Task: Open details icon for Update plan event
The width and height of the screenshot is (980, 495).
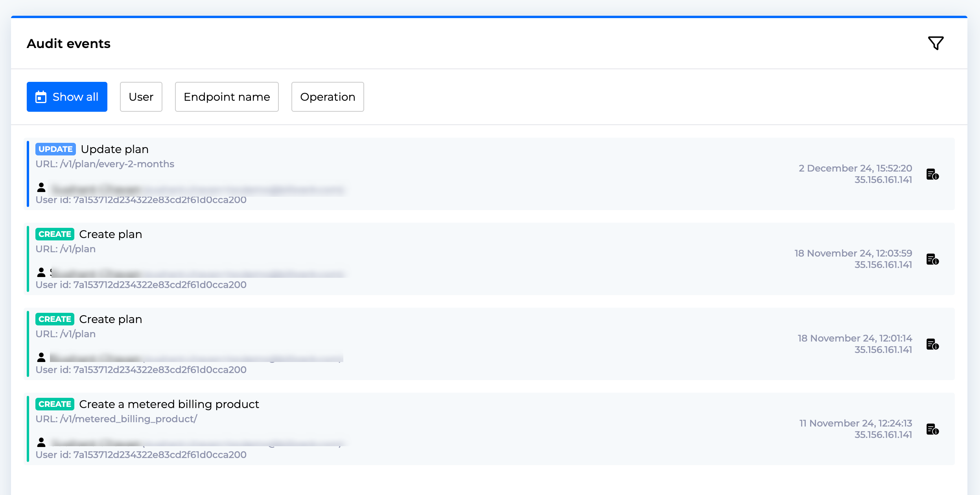Action: pos(932,174)
